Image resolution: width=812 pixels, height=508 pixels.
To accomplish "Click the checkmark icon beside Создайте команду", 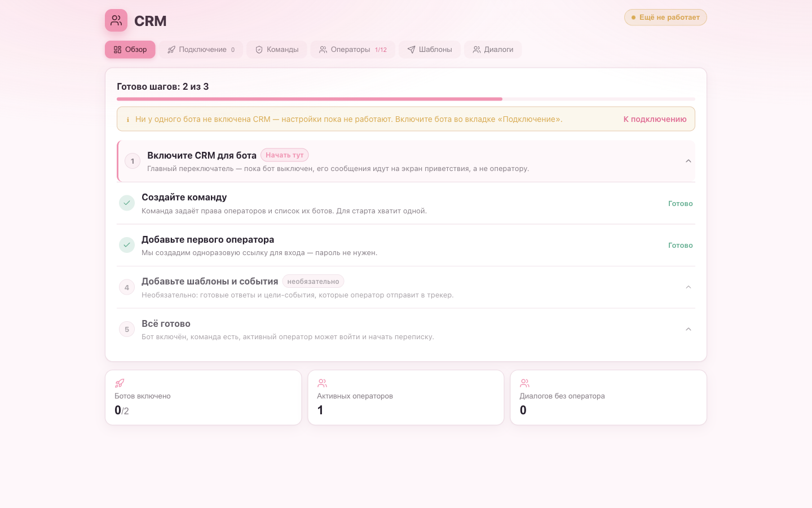I will tap(127, 203).
